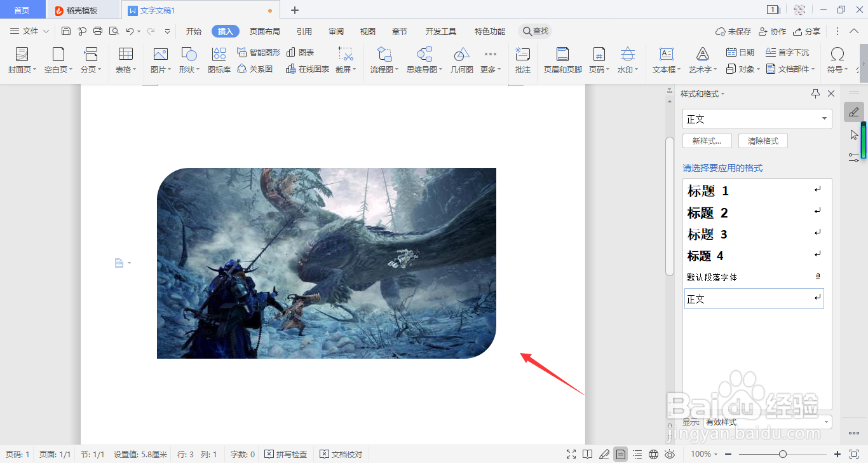
Task: Insert a Blank Page (空白页)
Action: tap(58, 60)
